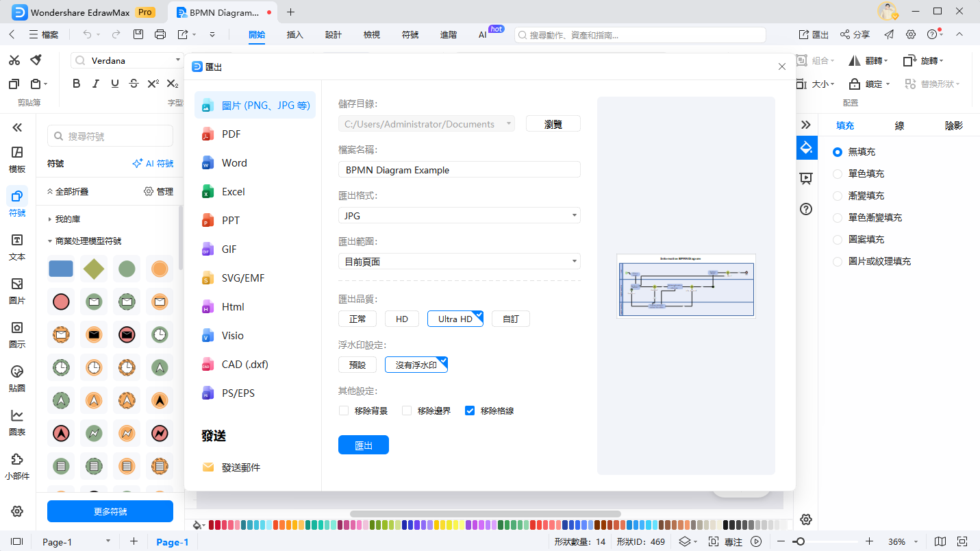The width and height of the screenshot is (980, 551).
Task: Choose Visio export option
Action: tap(232, 336)
